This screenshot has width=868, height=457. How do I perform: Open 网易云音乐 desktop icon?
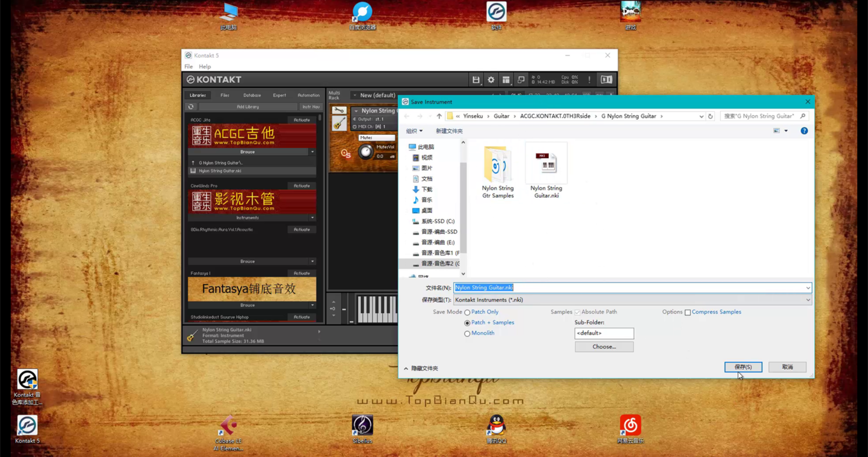point(630,429)
